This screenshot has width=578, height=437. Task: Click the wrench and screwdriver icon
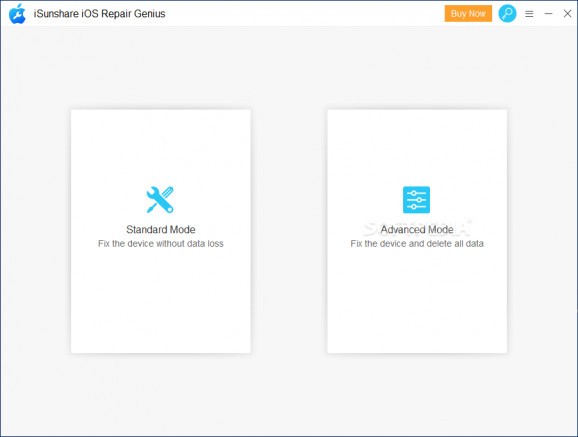tap(160, 200)
